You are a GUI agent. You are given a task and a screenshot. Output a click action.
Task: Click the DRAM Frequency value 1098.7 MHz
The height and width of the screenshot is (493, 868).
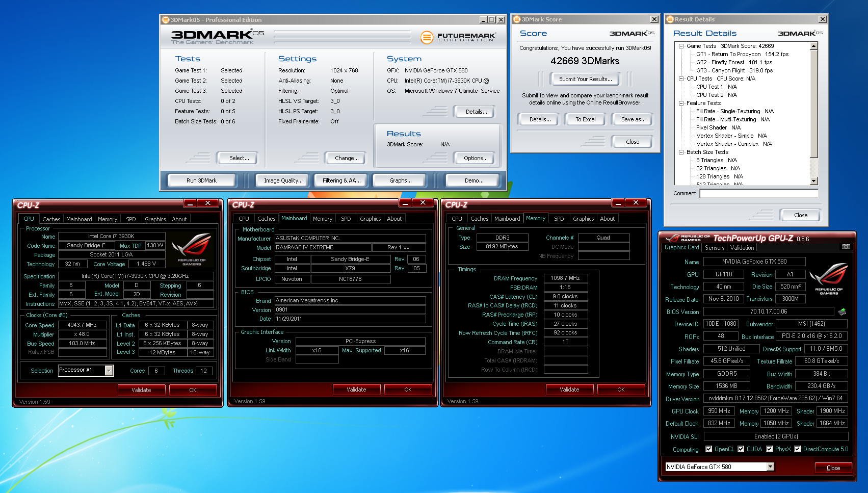coord(565,278)
